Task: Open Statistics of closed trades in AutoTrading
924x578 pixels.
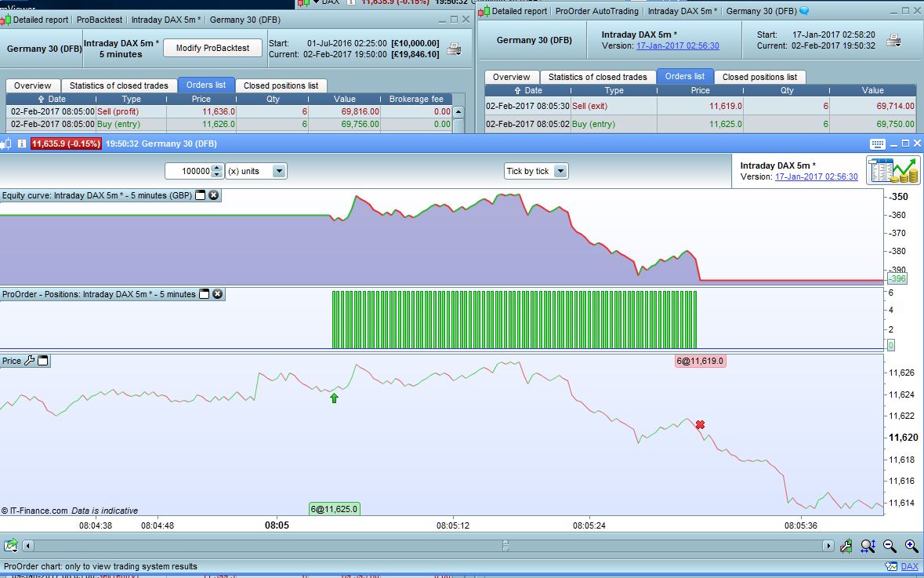Action: (597, 77)
